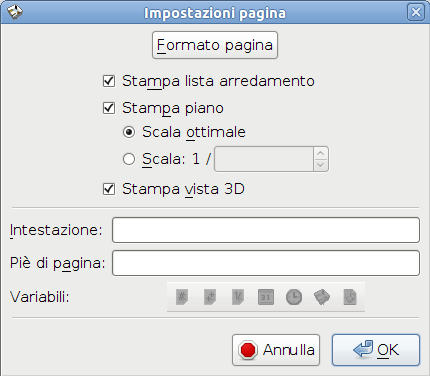Insert the home presentation name variable icon

[x=322, y=297]
